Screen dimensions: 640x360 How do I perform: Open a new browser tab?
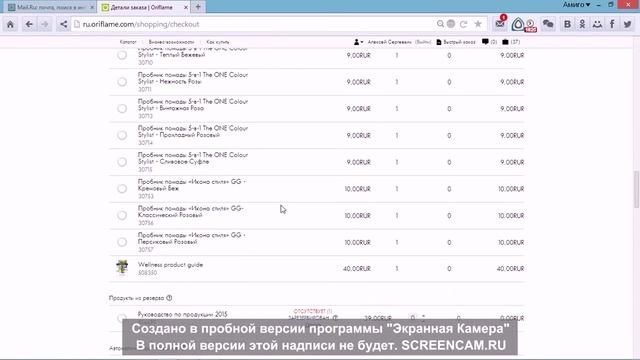(x=198, y=7)
